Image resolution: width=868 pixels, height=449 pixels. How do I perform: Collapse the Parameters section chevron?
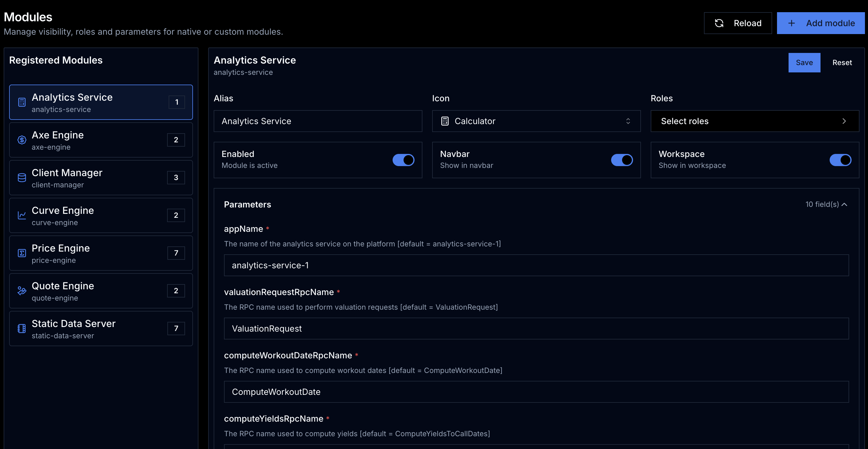844,204
